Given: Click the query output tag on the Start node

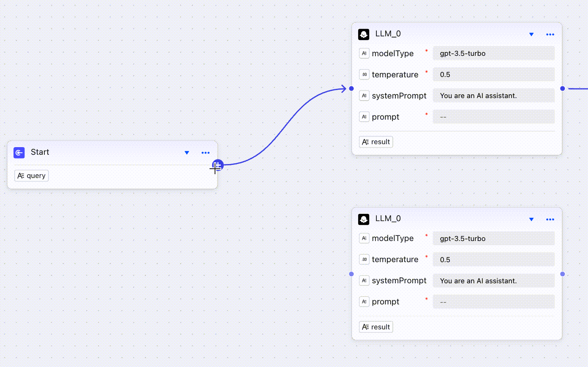Looking at the screenshot, I should pos(32,175).
